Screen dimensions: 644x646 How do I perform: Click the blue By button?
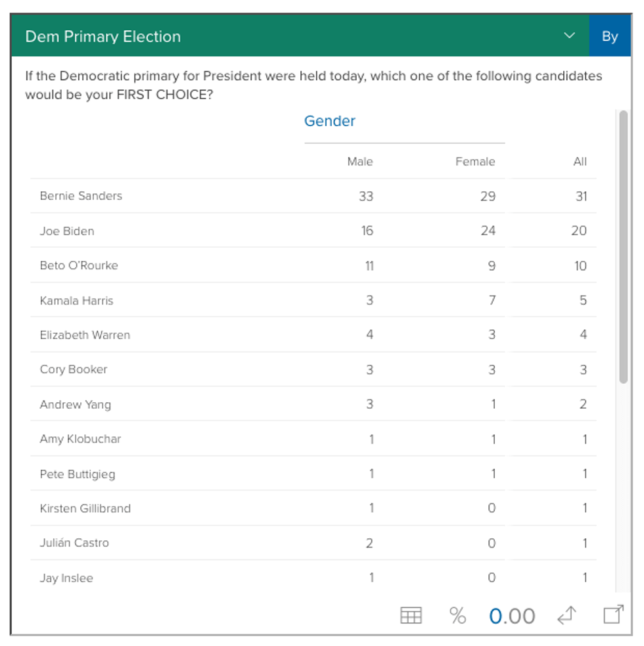coord(610,37)
